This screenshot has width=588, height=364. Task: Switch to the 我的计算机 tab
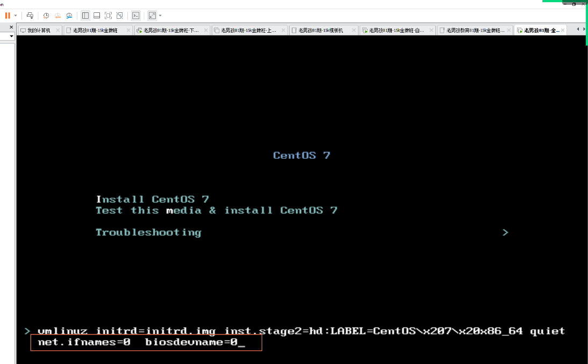(38, 30)
